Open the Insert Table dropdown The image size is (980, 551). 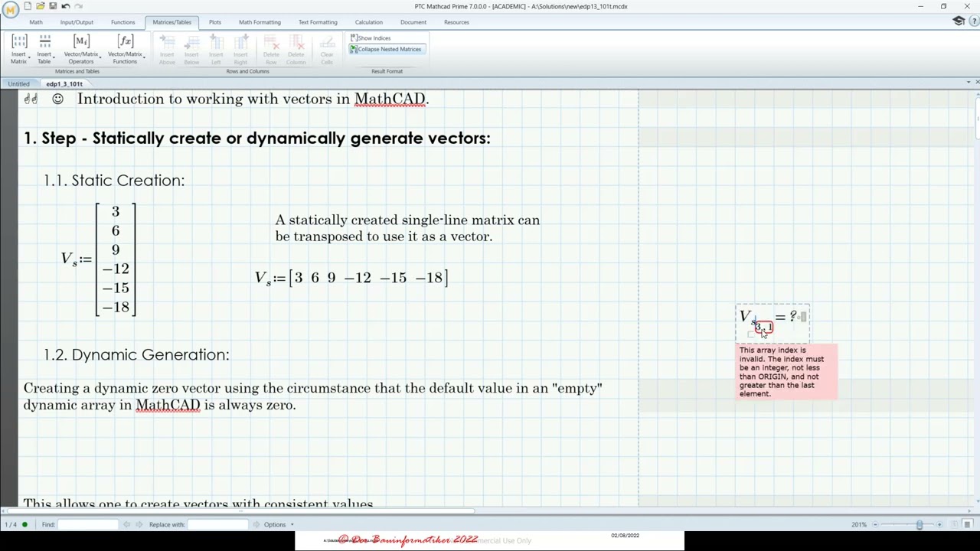[x=45, y=50]
